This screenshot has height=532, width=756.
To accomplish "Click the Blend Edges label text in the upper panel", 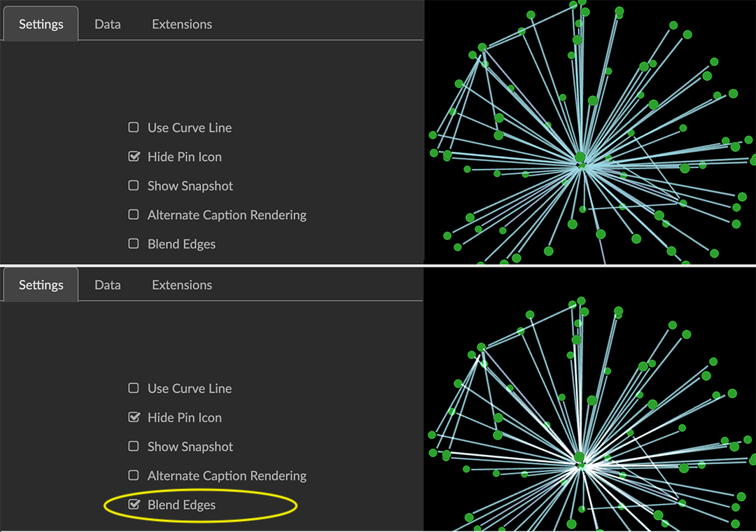I will [181, 244].
